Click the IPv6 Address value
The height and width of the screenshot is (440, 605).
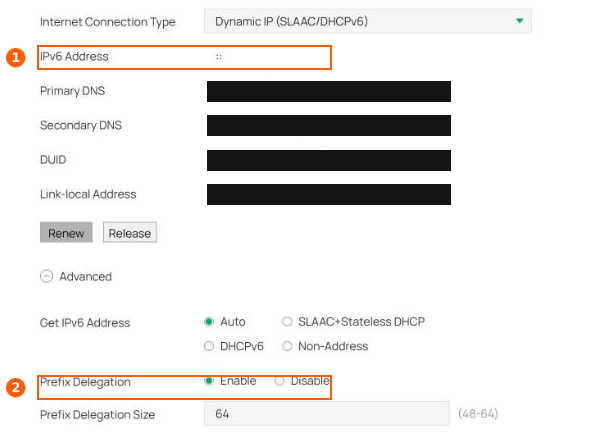pyautogui.click(x=219, y=57)
